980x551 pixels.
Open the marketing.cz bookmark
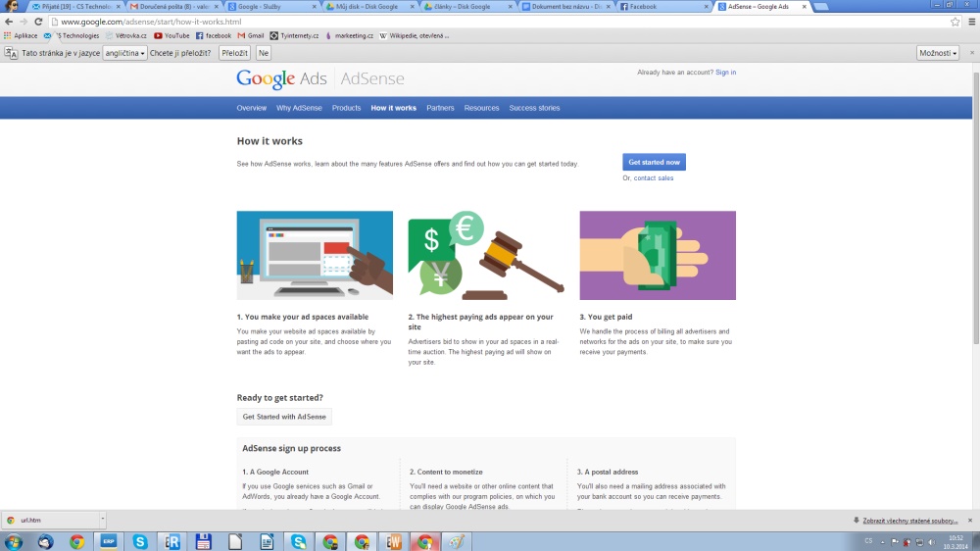[349, 35]
